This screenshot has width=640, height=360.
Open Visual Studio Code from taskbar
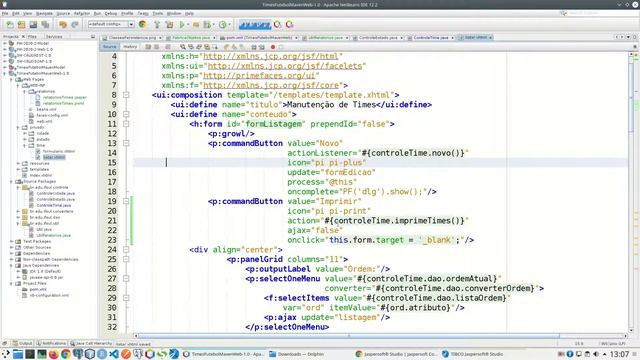pyautogui.click(x=114, y=354)
